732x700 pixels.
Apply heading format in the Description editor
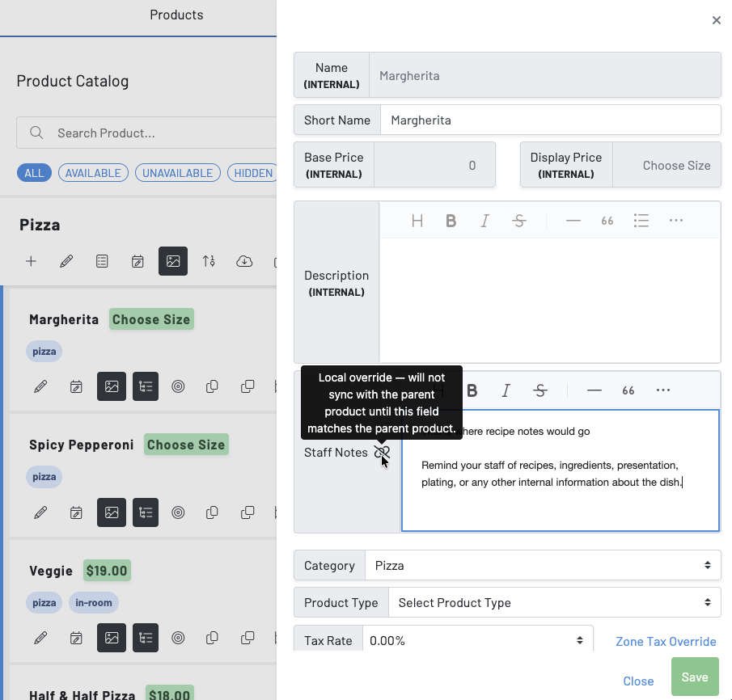[417, 221]
